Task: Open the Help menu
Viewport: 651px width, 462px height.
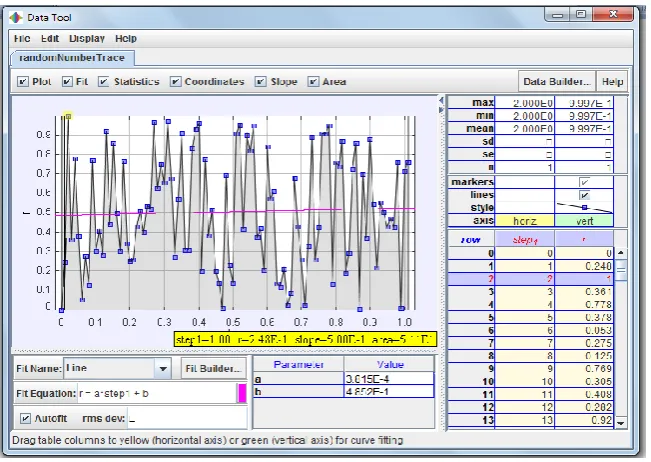Action: tap(126, 39)
